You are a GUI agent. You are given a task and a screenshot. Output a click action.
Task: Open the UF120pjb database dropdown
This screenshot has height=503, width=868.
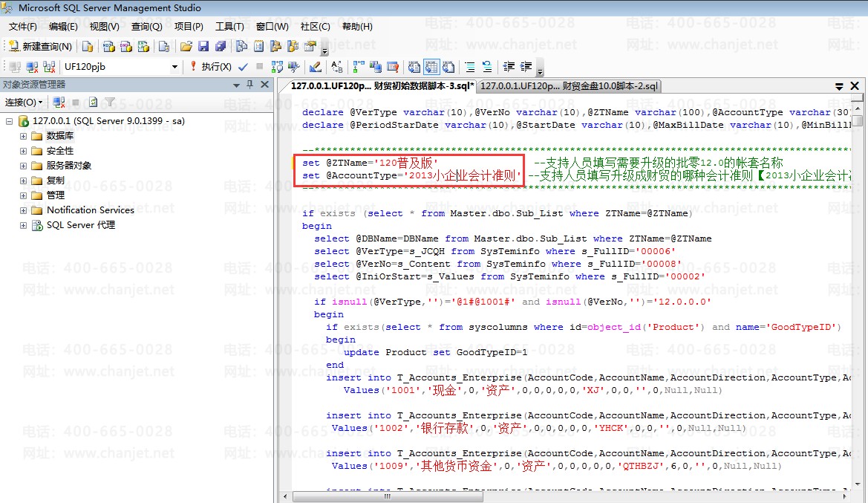(175, 66)
